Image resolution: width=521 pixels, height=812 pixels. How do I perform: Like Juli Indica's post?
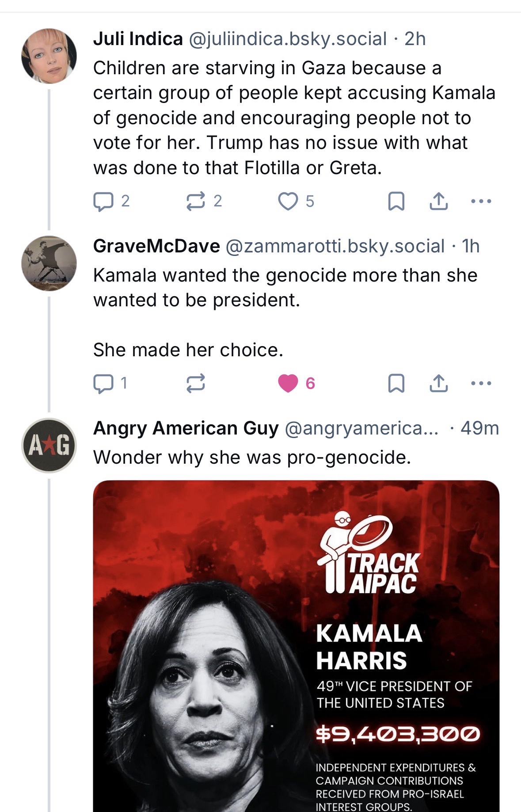click(x=288, y=201)
